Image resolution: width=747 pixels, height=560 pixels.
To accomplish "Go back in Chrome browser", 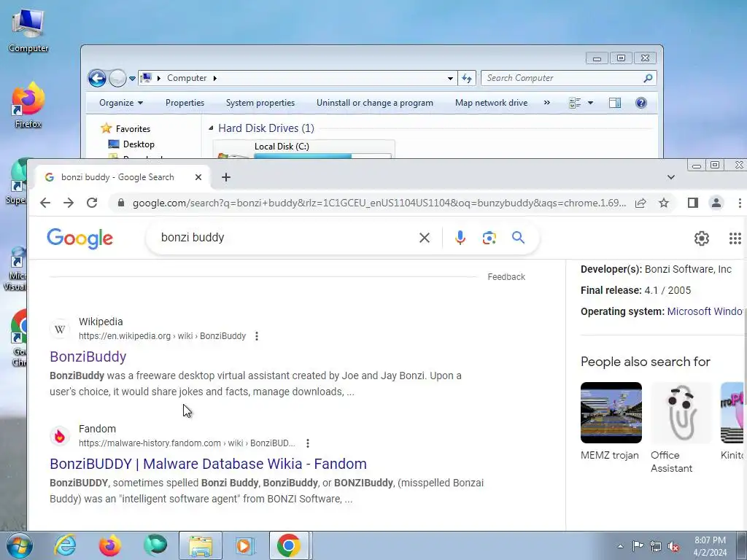I will click(45, 203).
